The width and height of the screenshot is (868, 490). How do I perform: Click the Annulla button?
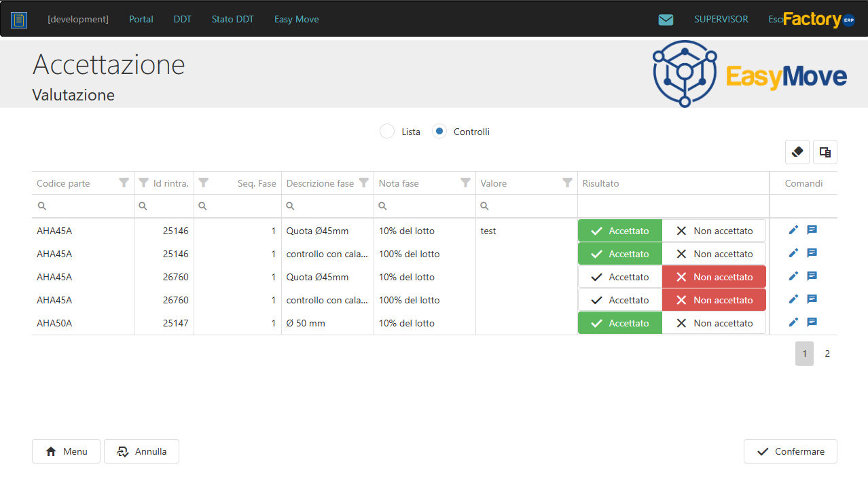coord(141,451)
